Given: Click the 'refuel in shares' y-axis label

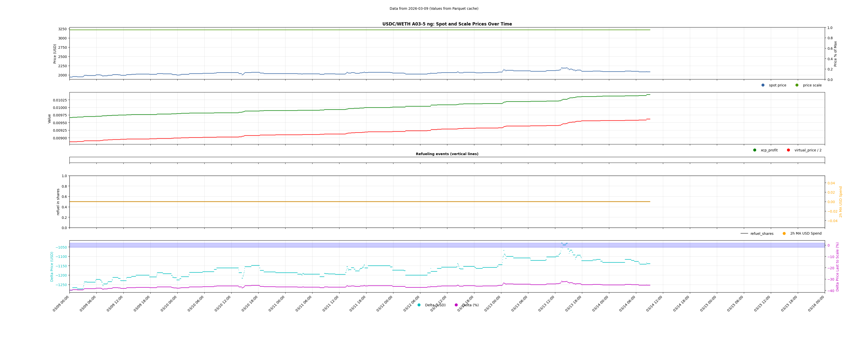Looking at the screenshot, I should (58, 202).
